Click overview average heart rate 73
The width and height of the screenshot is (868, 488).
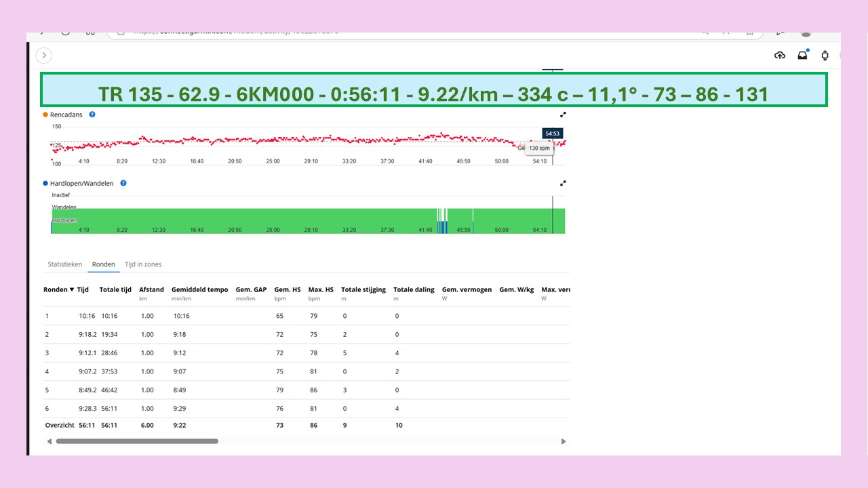pos(280,425)
